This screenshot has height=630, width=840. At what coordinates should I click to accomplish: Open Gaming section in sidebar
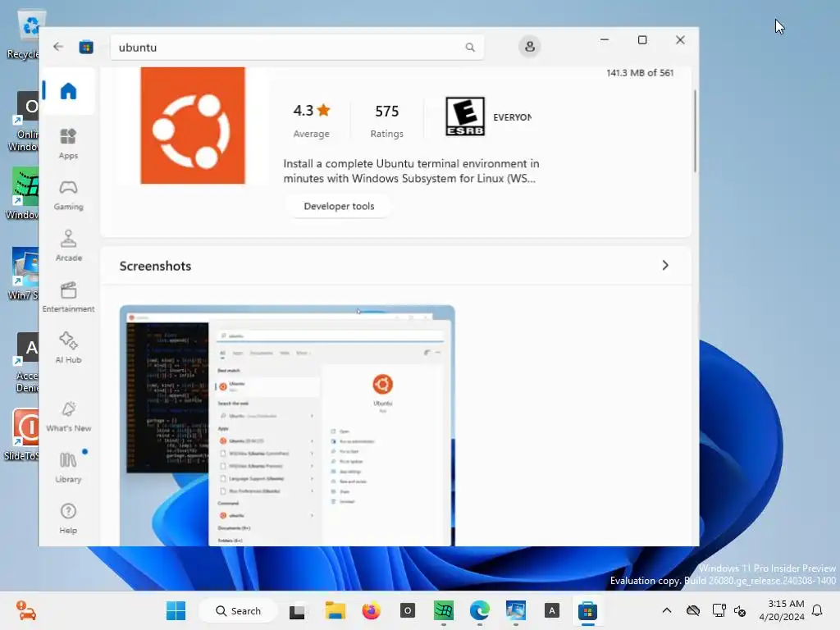[x=68, y=195]
